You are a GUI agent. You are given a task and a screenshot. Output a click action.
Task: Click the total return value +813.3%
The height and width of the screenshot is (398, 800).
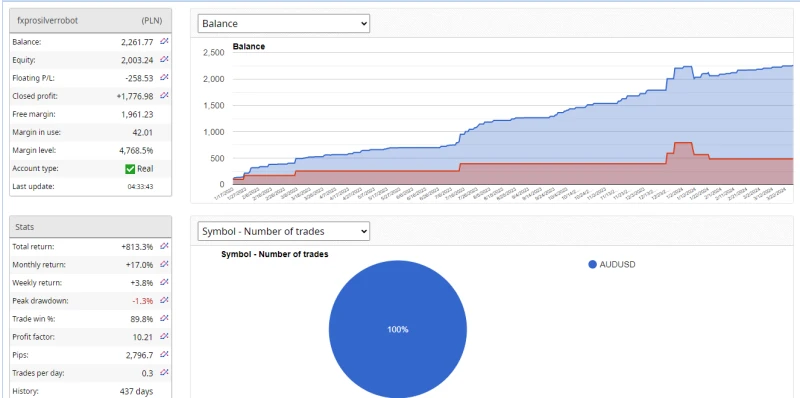(x=137, y=246)
